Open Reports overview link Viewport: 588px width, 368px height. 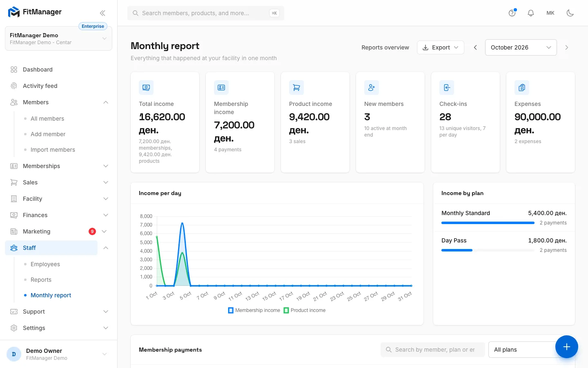point(385,47)
